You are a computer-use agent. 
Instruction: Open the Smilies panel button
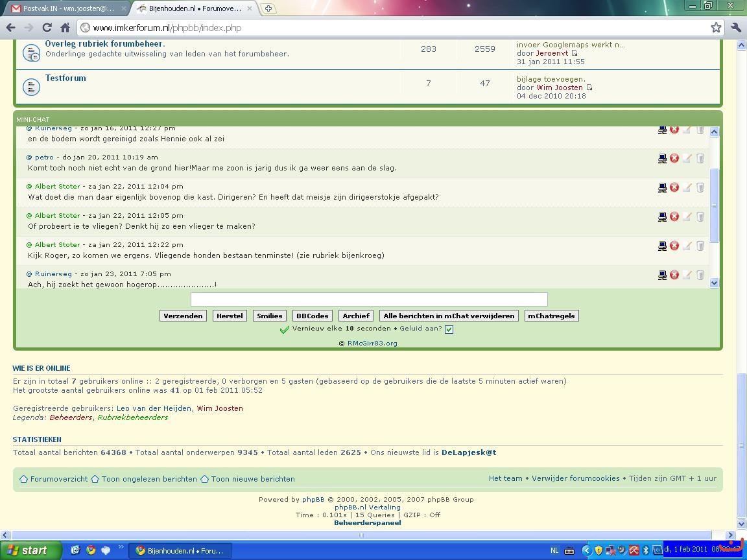[269, 316]
